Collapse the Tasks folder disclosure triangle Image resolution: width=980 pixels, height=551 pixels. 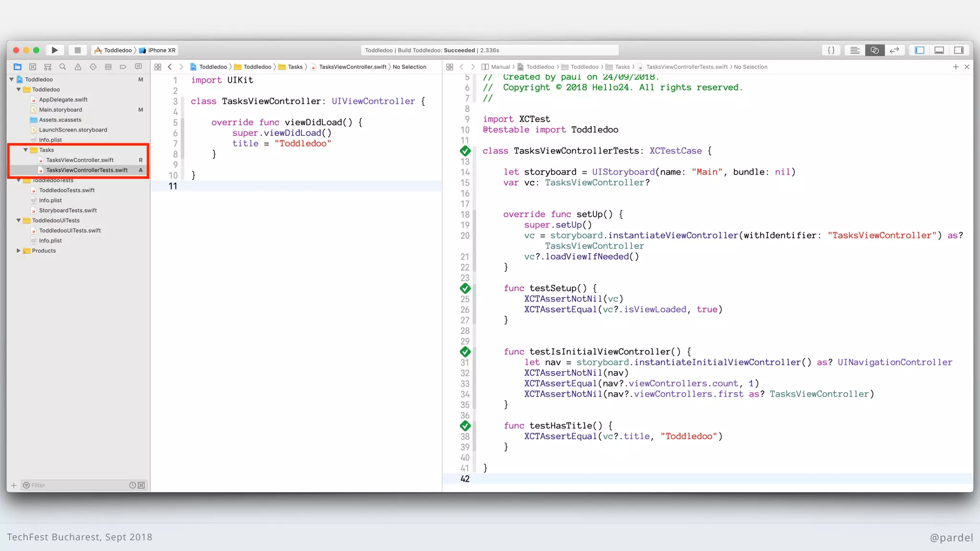coord(26,150)
